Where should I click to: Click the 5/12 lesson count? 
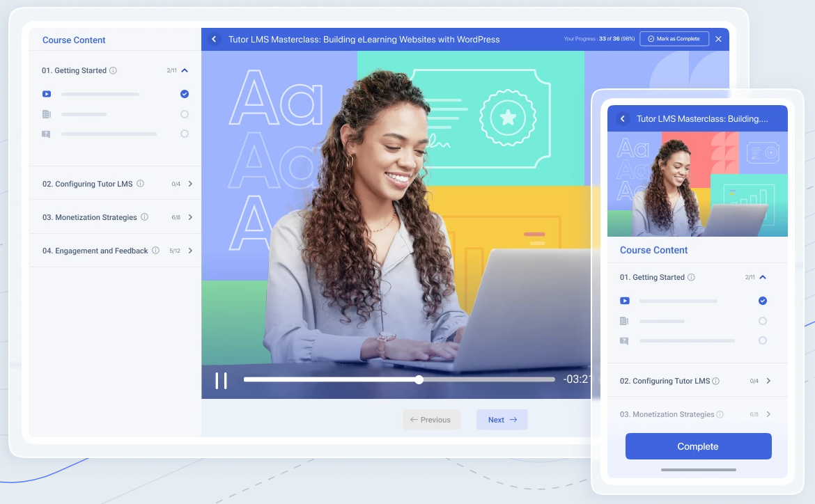point(175,251)
